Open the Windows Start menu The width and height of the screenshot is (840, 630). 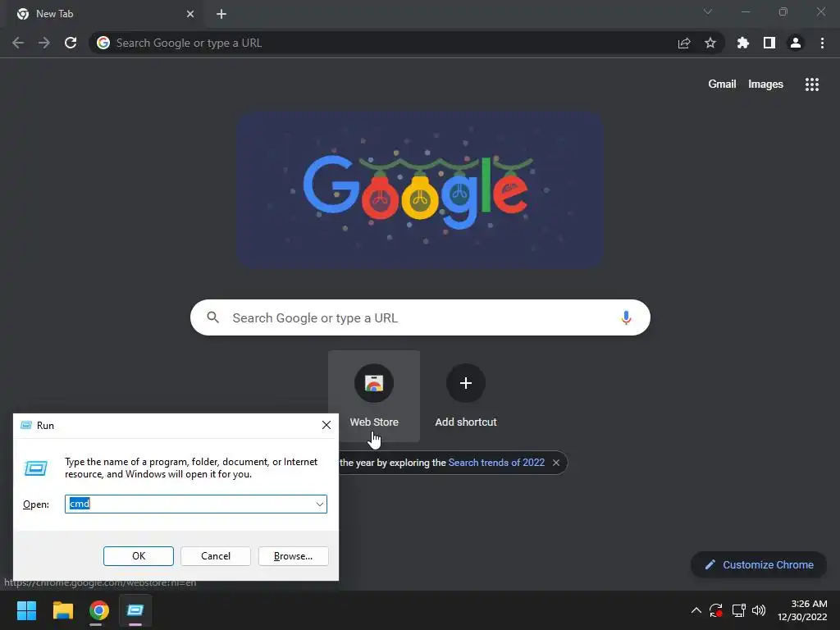click(x=26, y=610)
